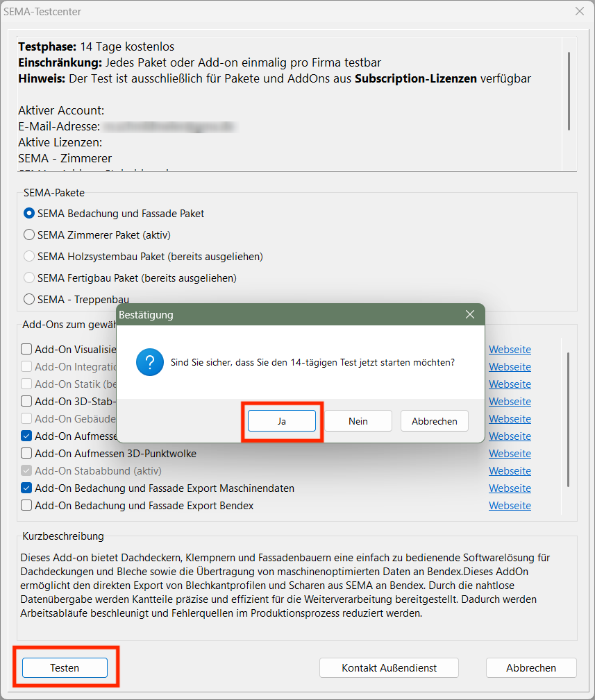Close the Bestätigung dialog with X
This screenshot has width=595, height=700.
pyautogui.click(x=470, y=314)
